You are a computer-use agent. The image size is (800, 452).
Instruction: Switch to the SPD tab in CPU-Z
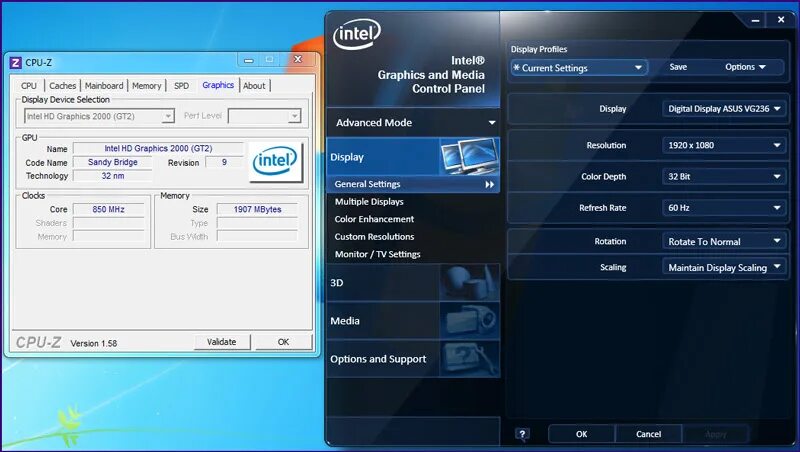tap(181, 86)
